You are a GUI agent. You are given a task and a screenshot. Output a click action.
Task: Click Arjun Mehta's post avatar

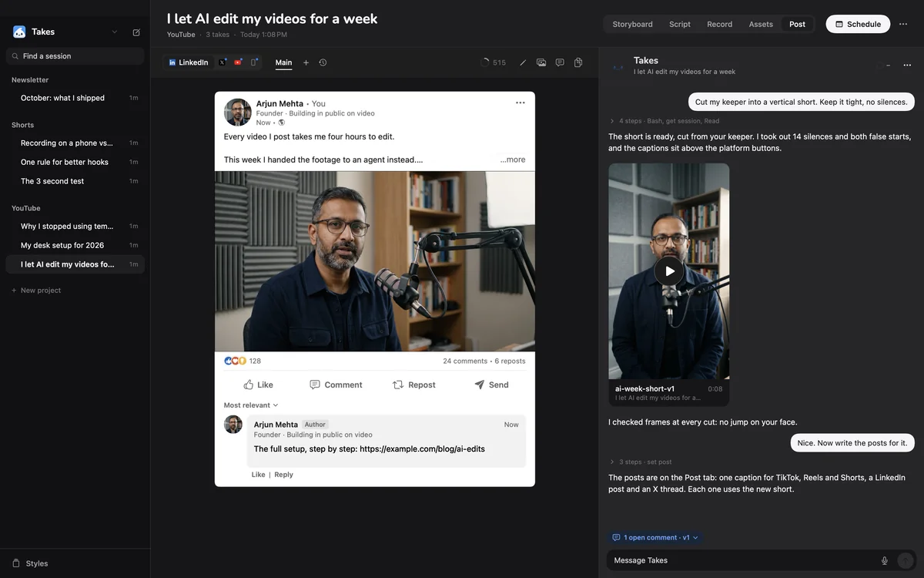click(x=238, y=113)
